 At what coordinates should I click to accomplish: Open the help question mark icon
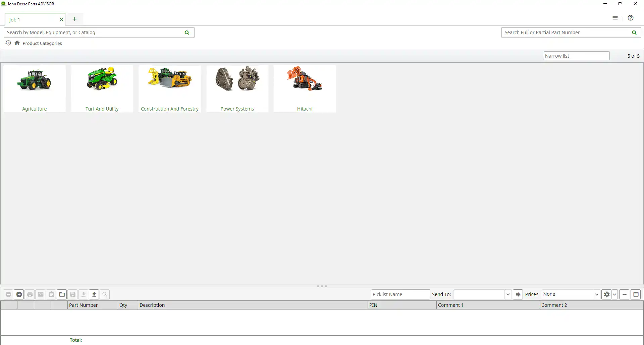631,18
